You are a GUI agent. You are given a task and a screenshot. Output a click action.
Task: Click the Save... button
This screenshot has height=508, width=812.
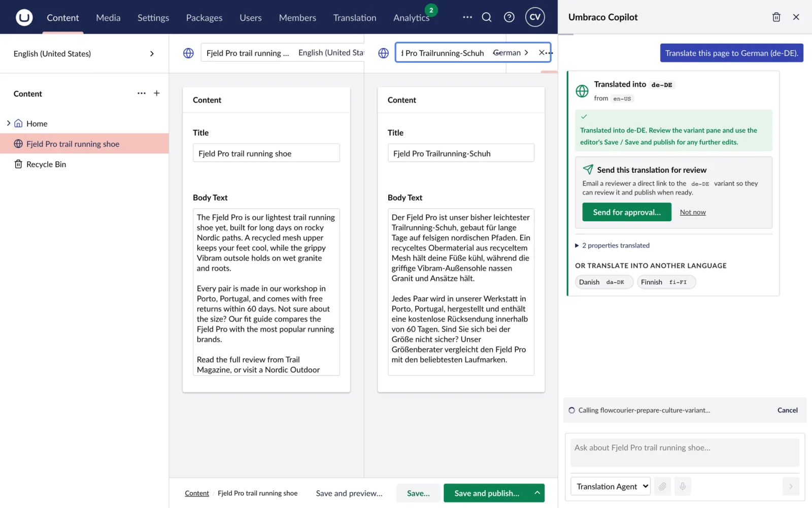[x=418, y=493]
